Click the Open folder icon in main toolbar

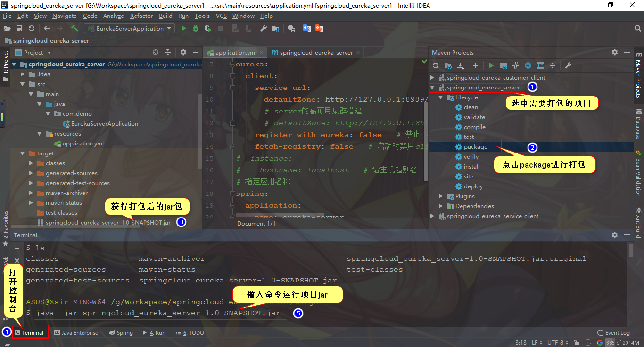pyautogui.click(x=7, y=28)
